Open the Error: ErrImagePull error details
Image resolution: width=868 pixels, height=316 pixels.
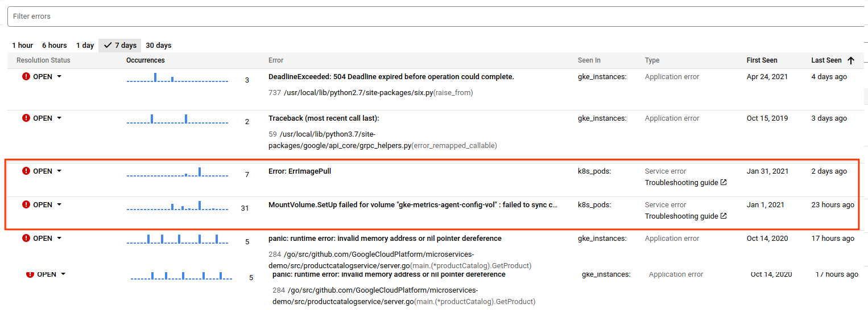point(299,171)
